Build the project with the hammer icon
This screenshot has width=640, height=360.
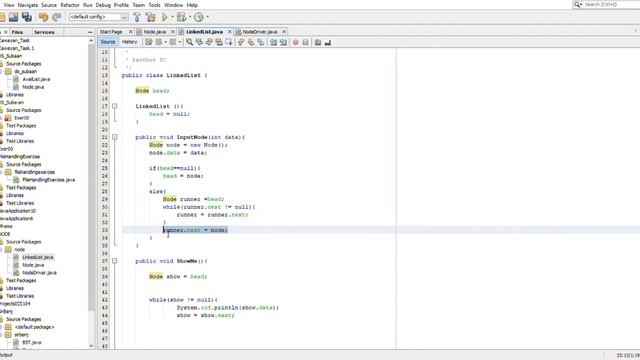[x=137, y=17]
